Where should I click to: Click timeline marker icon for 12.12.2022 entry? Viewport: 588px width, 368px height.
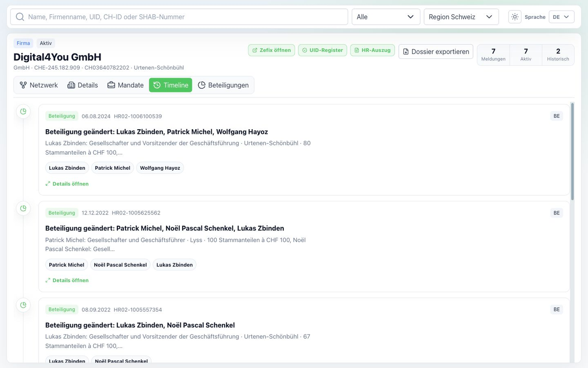tap(23, 208)
